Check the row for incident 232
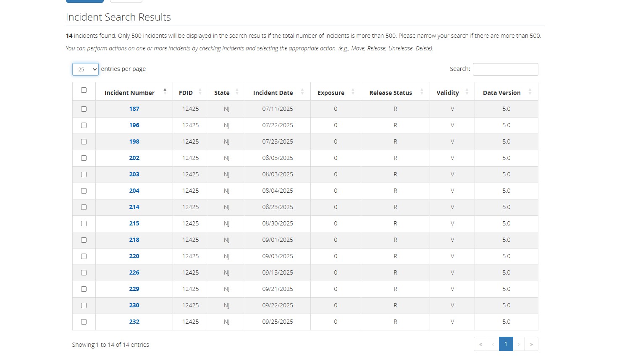This screenshot has width=627, height=364. click(84, 322)
